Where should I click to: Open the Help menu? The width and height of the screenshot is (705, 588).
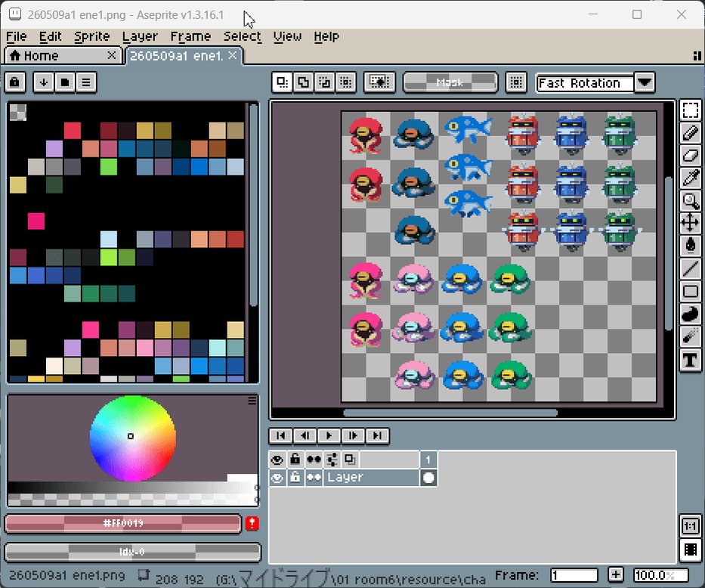pos(326,36)
